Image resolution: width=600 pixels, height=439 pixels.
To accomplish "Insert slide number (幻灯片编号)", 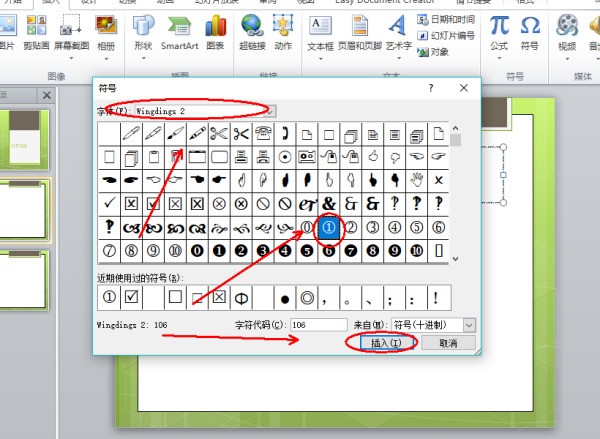I will click(447, 36).
